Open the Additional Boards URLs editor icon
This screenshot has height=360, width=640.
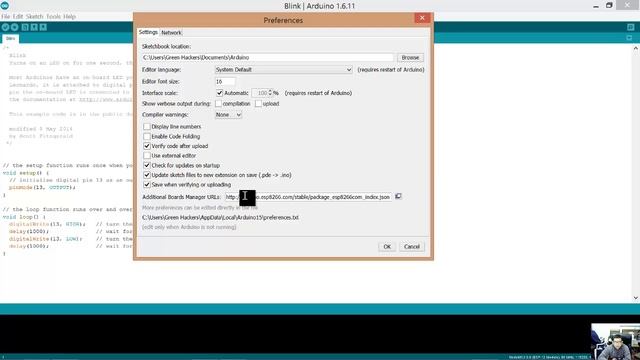click(x=398, y=196)
